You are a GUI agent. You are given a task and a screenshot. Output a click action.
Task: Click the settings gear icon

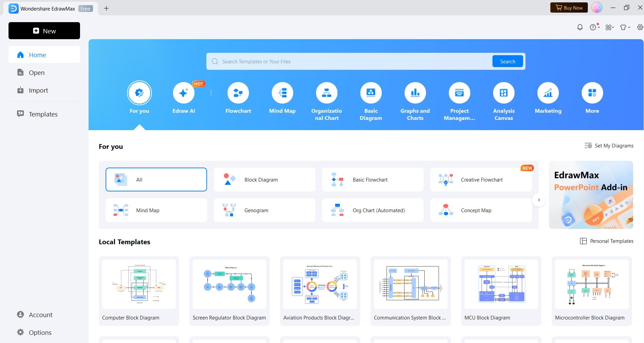[640, 27]
